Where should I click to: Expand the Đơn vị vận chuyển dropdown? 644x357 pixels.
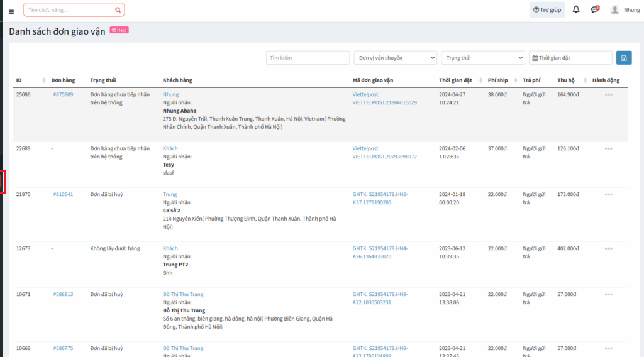point(395,58)
